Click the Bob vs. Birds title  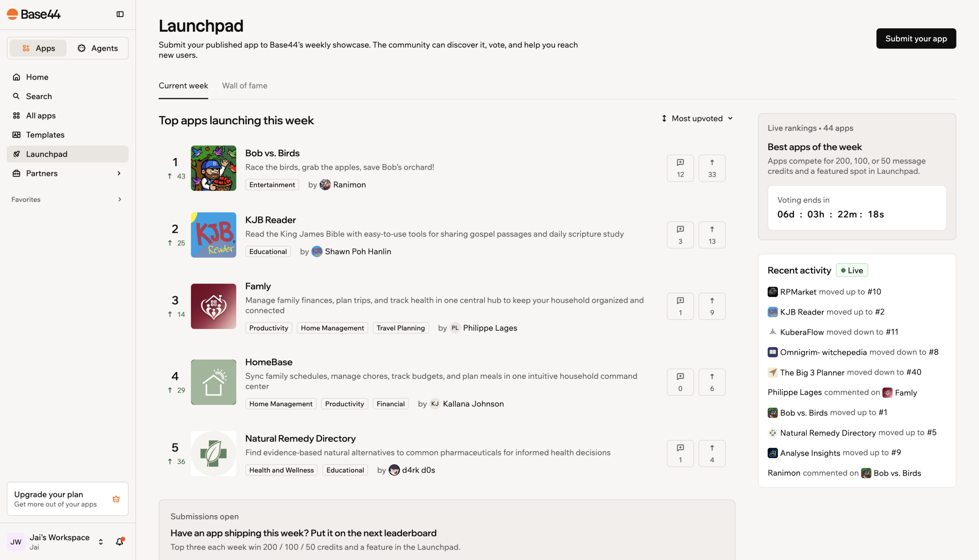pyautogui.click(x=272, y=153)
